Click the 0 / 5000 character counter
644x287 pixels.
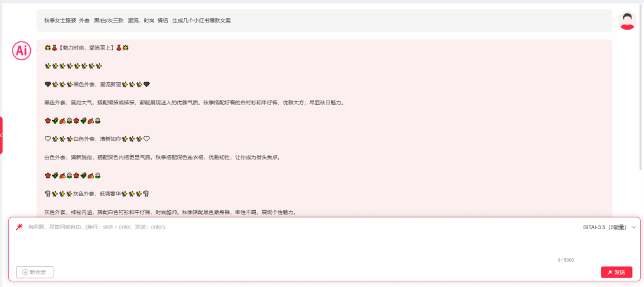pos(565,260)
